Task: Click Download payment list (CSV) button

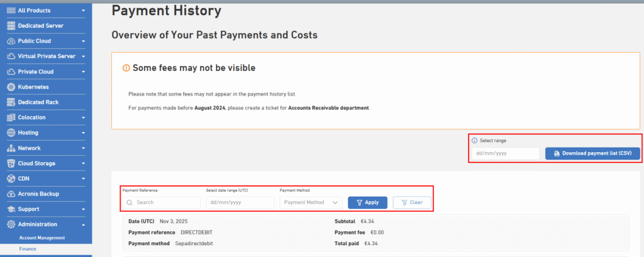Action: [592, 153]
